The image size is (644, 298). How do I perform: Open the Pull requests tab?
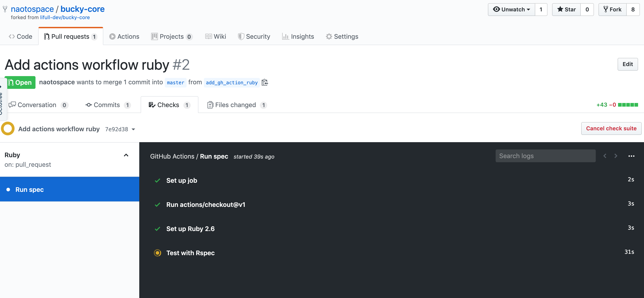point(71,36)
